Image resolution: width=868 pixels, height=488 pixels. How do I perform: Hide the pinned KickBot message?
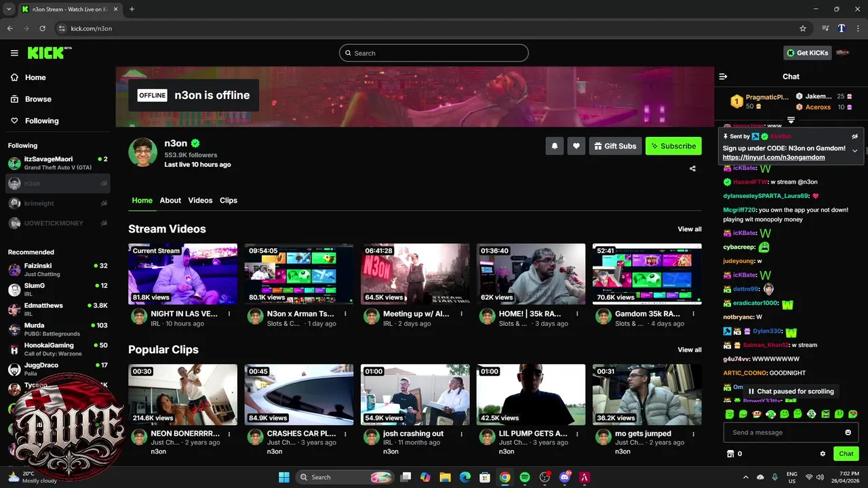[x=854, y=136]
